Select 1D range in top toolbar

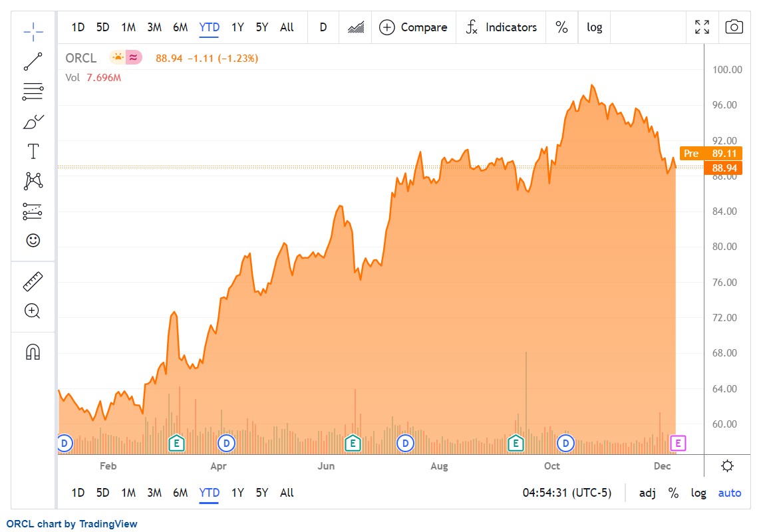[78, 27]
